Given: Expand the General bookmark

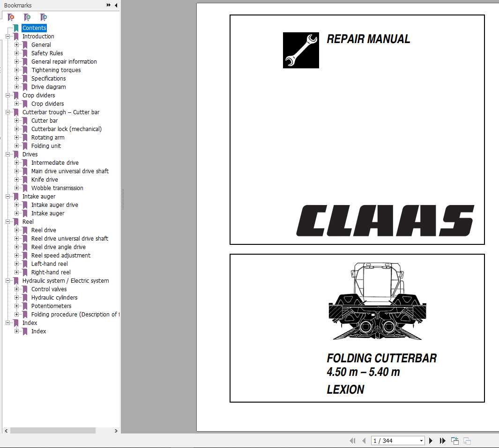Looking at the screenshot, I should click(16, 45).
